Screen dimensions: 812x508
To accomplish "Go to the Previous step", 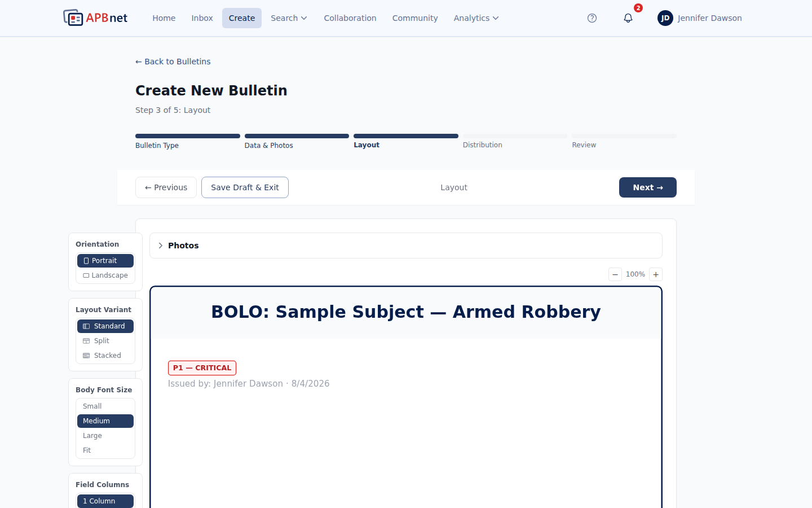I will point(166,187).
